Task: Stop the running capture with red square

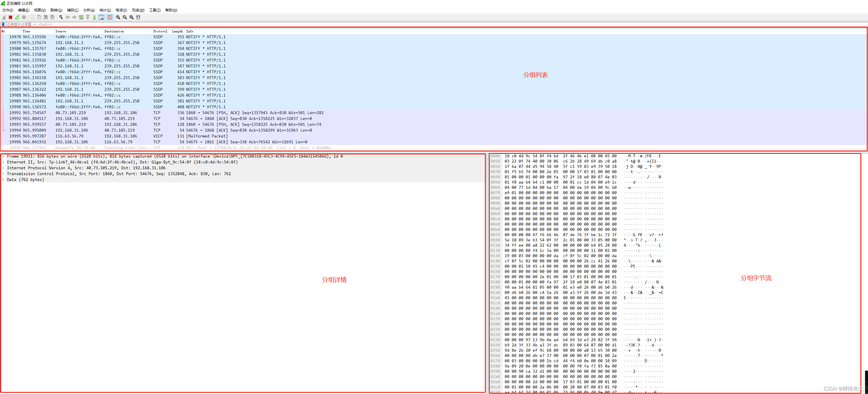Action: point(10,17)
